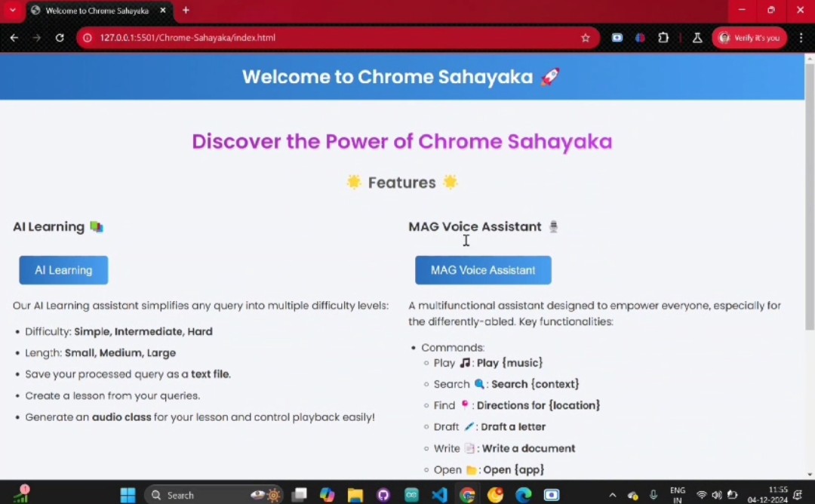Image resolution: width=815 pixels, height=504 pixels.
Task: Open the AI Learning button
Action: click(x=63, y=270)
